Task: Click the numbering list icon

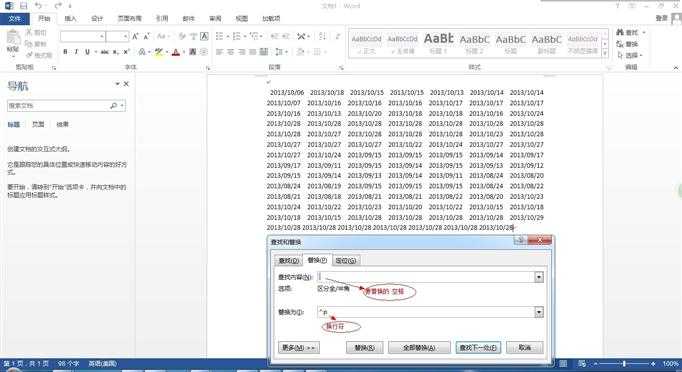Action: [237, 37]
